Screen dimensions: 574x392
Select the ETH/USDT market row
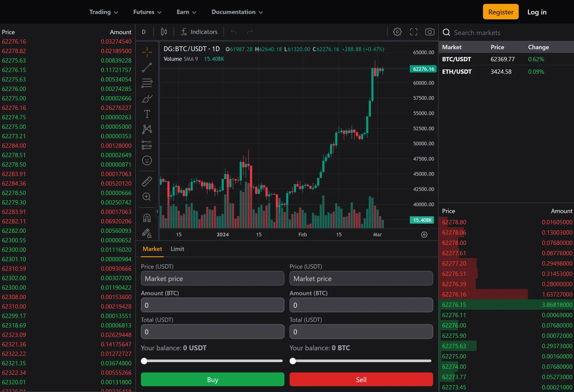(506, 72)
